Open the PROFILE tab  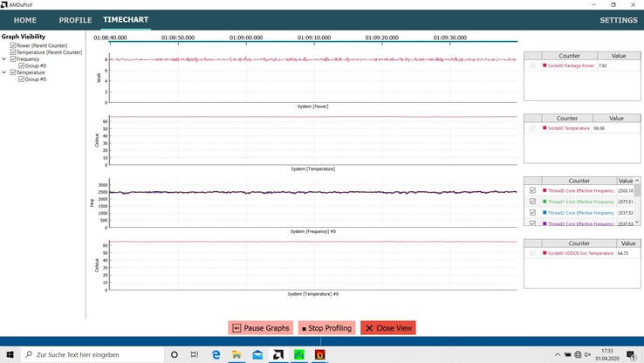[x=75, y=20]
